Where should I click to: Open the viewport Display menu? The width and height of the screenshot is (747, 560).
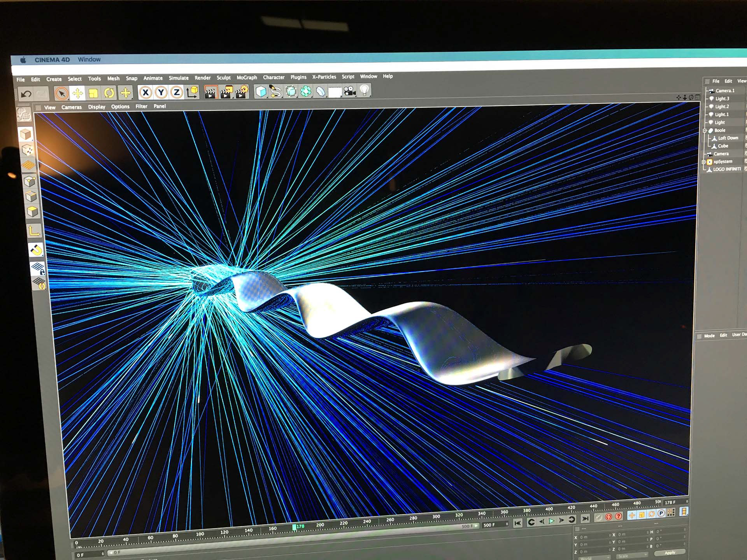click(x=96, y=107)
